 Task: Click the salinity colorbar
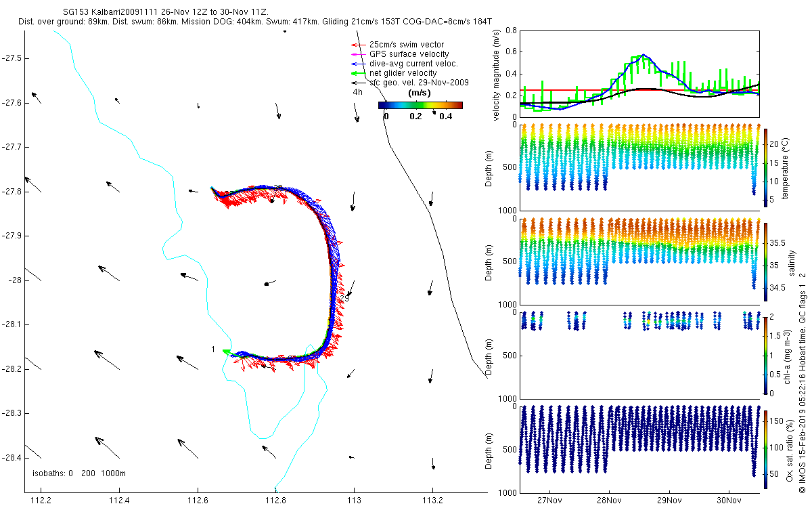tap(767, 261)
